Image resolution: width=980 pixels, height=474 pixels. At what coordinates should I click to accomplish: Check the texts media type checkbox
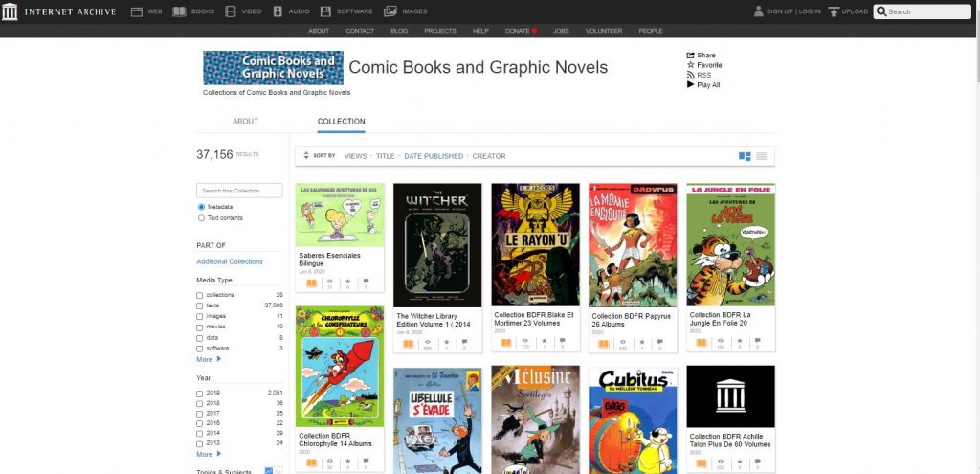199,305
